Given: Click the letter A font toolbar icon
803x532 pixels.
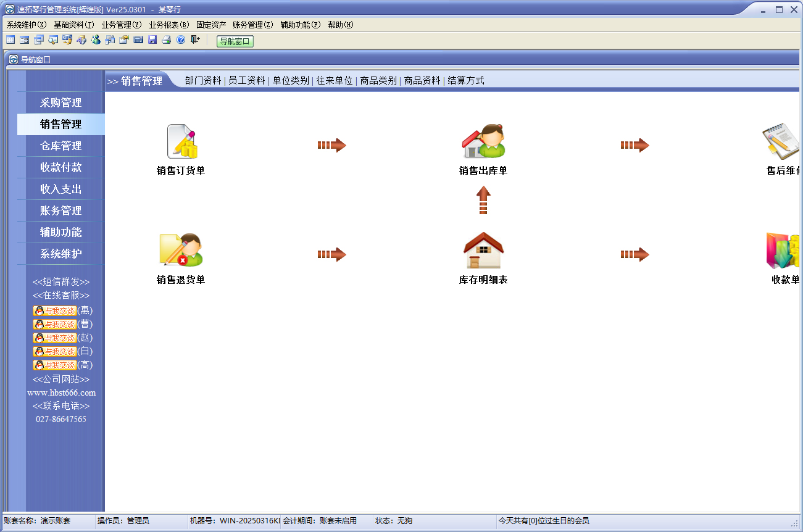Looking at the screenshot, I should click(x=81, y=40).
